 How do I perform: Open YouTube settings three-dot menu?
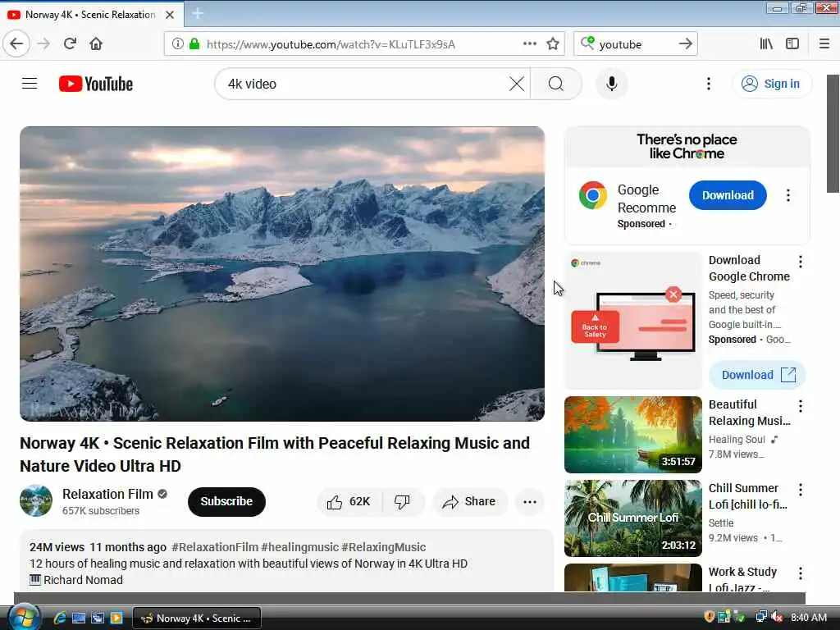point(708,84)
